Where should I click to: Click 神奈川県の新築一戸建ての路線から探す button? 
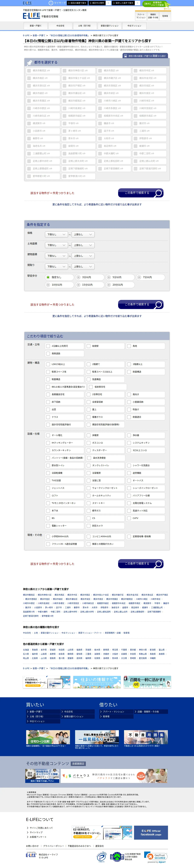[145, 56]
